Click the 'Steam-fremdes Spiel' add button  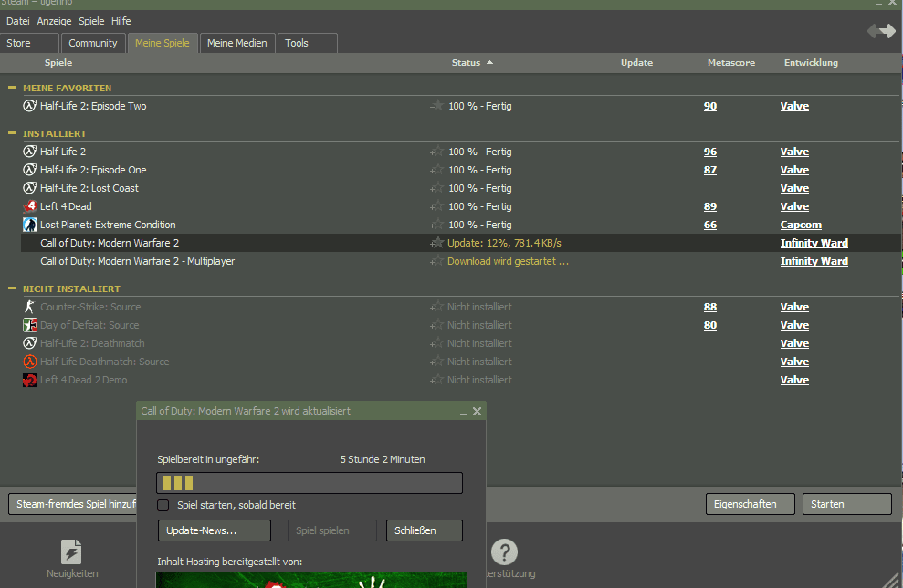click(72, 504)
